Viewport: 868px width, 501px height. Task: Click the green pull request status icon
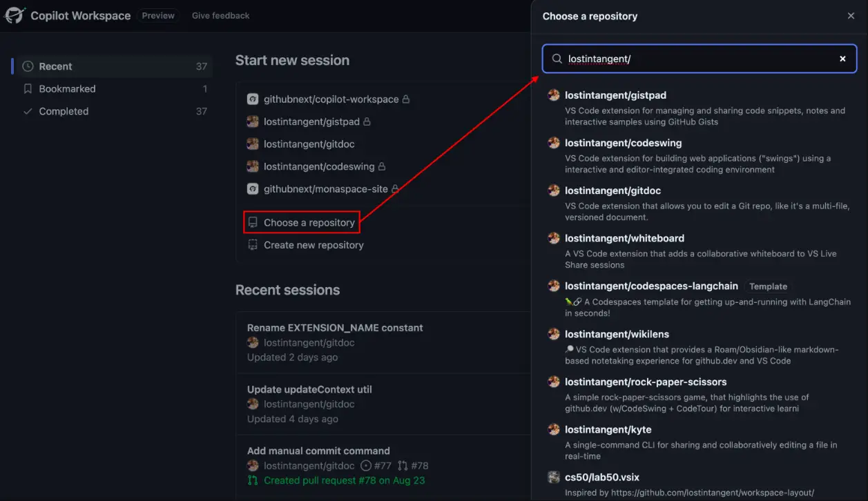click(x=253, y=480)
